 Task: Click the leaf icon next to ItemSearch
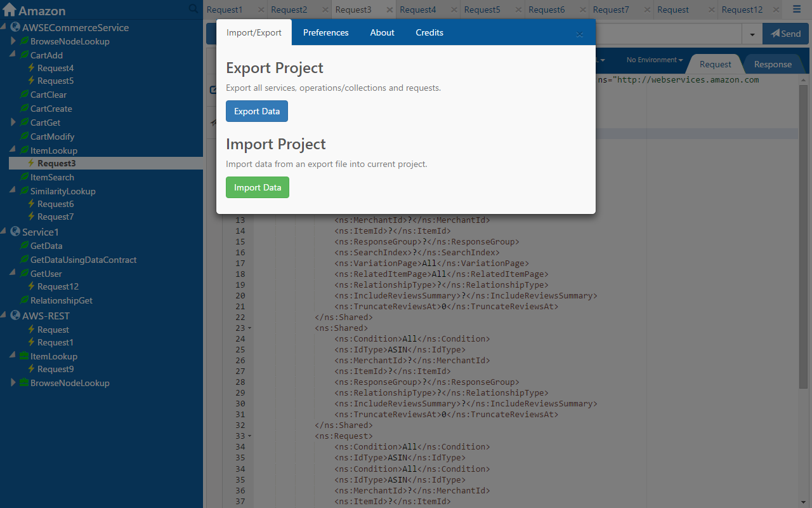[24, 177]
